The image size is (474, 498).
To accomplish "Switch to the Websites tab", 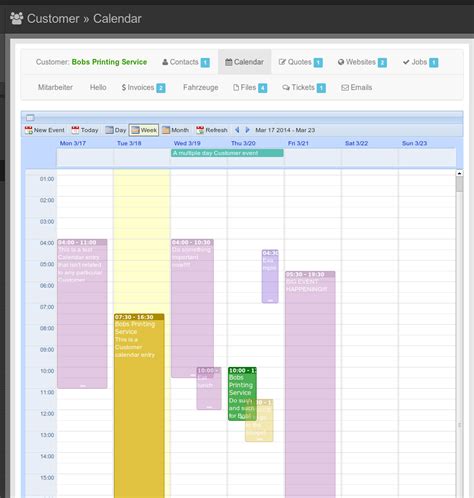I will click(x=362, y=62).
